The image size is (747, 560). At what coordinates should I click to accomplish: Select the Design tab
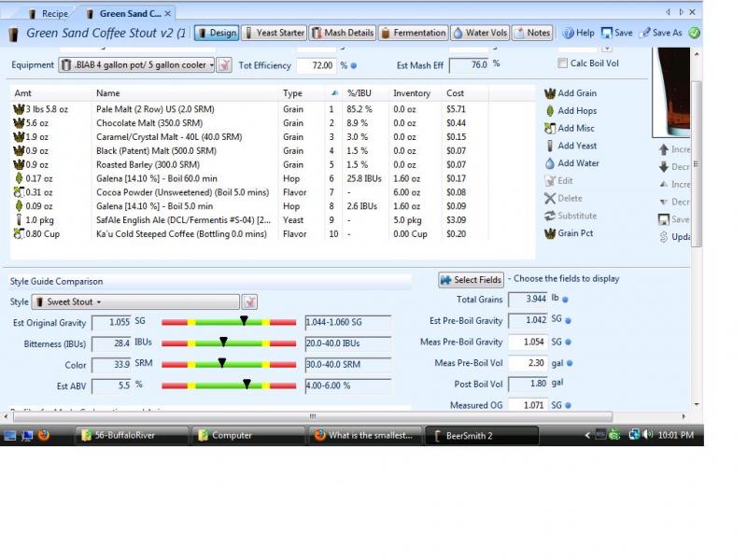[x=217, y=33]
